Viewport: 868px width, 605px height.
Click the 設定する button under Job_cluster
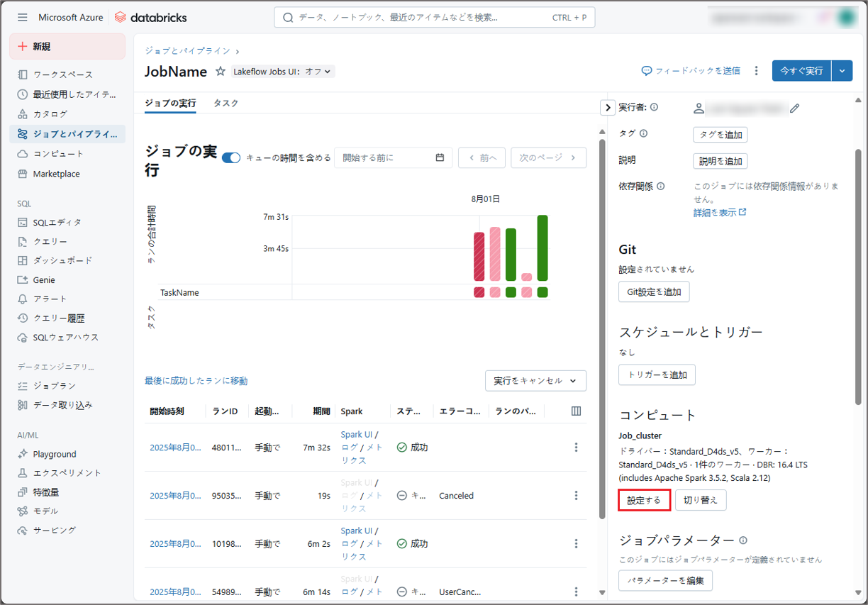(x=644, y=500)
